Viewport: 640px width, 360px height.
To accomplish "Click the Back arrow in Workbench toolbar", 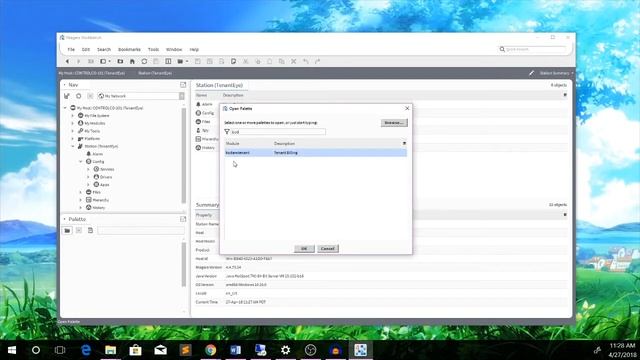I will coord(67,61).
